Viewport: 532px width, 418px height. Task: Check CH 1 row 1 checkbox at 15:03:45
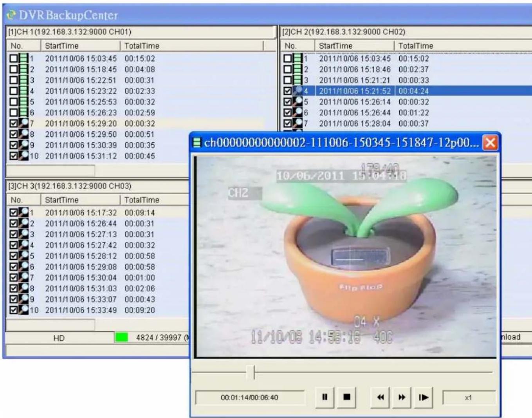point(14,58)
